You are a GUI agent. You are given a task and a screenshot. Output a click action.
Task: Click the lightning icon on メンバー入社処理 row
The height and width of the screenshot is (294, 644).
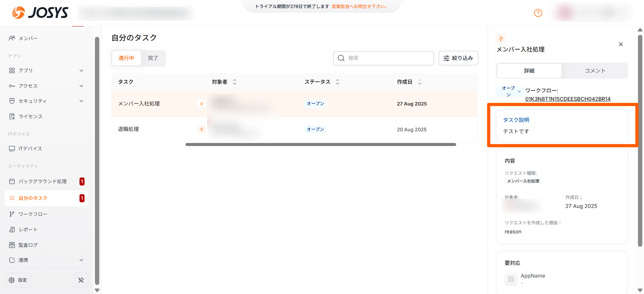(202, 104)
